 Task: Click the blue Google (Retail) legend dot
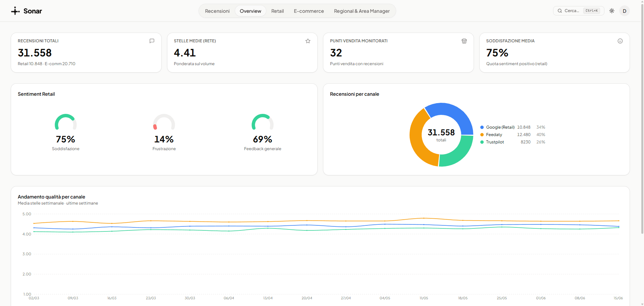[x=482, y=127]
